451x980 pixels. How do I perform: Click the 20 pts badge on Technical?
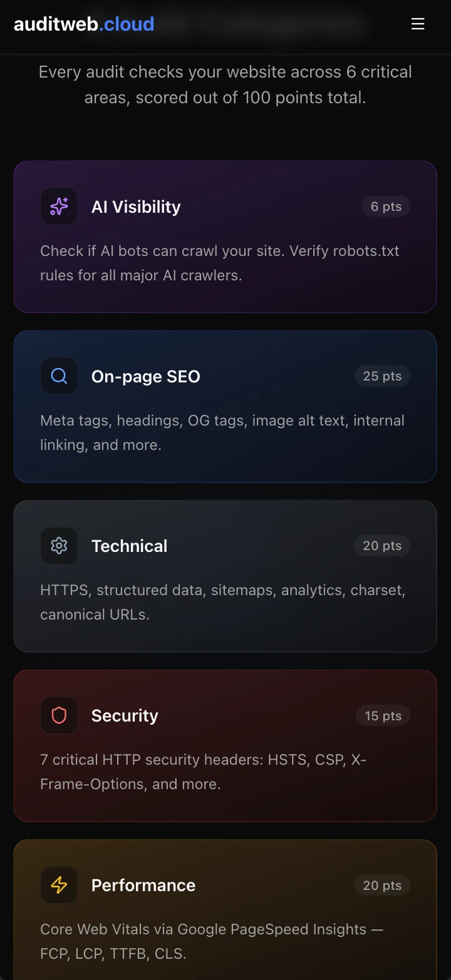[x=382, y=545]
